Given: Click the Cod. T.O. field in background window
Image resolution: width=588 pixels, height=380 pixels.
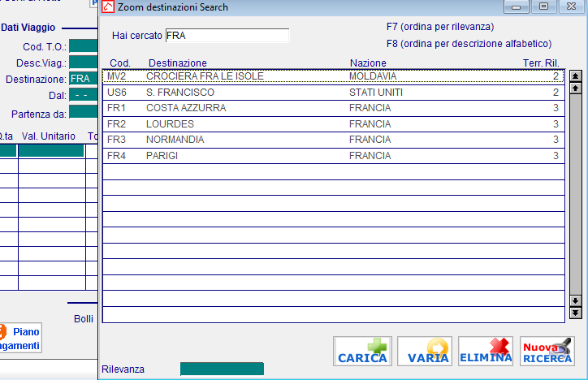Looking at the screenshot, I should [x=84, y=46].
